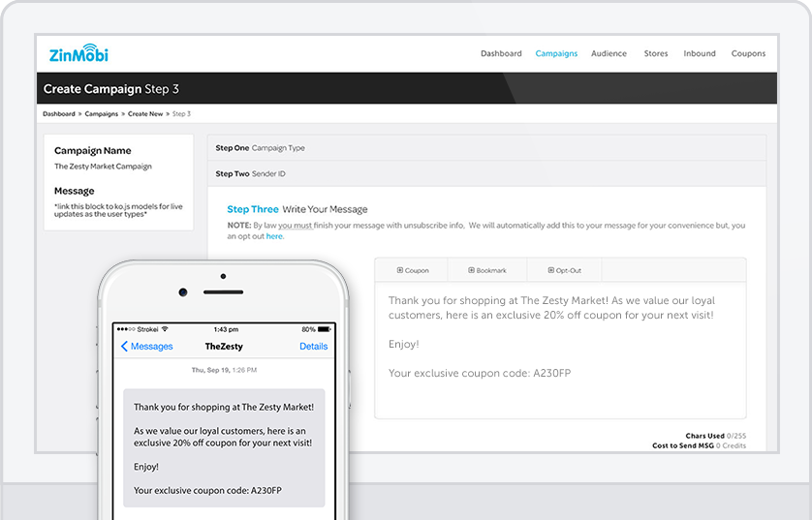Expand Step Two Sender ID section
The height and width of the screenshot is (520, 812).
(x=486, y=174)
